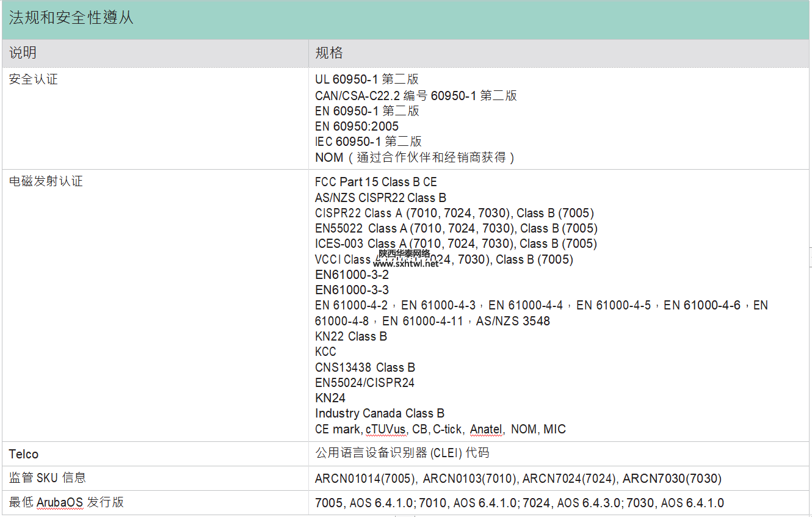Click the 7005, AOS 6.4.1.0 version entry
812x517 pixels.
pos(365,504)
